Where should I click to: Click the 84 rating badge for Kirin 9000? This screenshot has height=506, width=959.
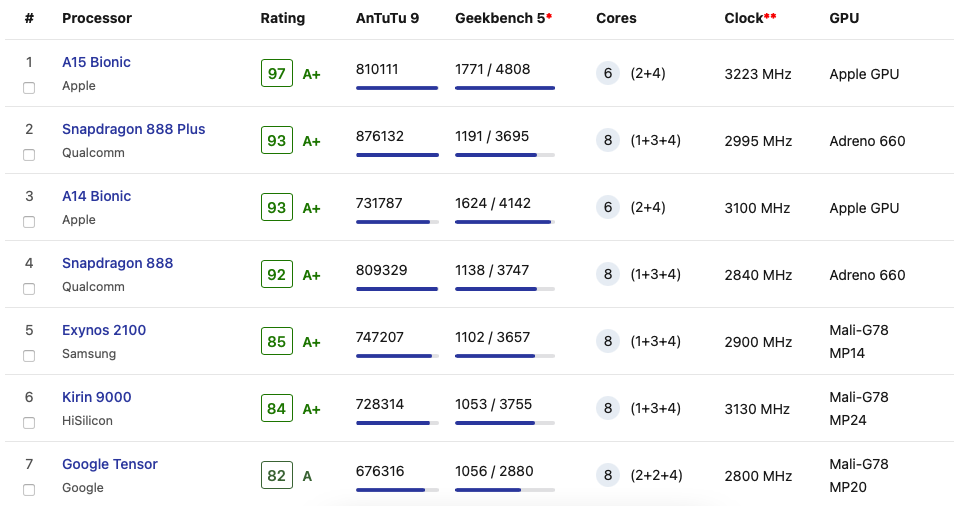coord(276,408)
